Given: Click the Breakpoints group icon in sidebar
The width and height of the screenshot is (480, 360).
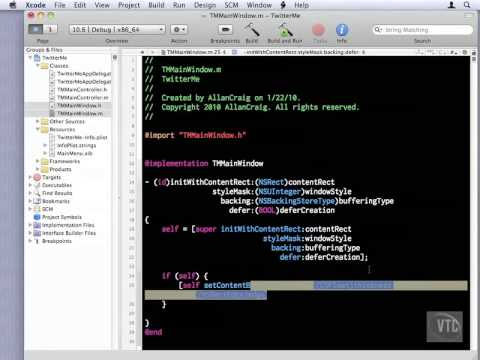Looking at the screenshot, I should pyautogui.click(x=37, y=241).
